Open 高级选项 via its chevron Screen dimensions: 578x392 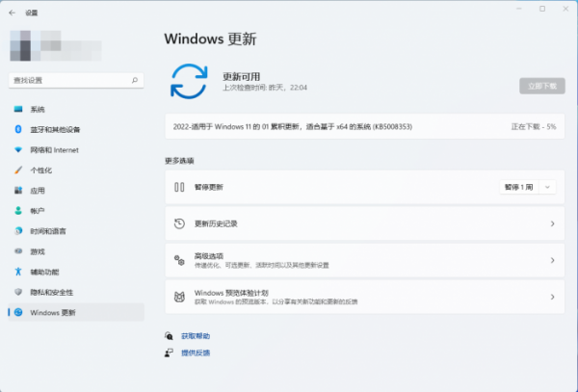(x=553, y=260)
